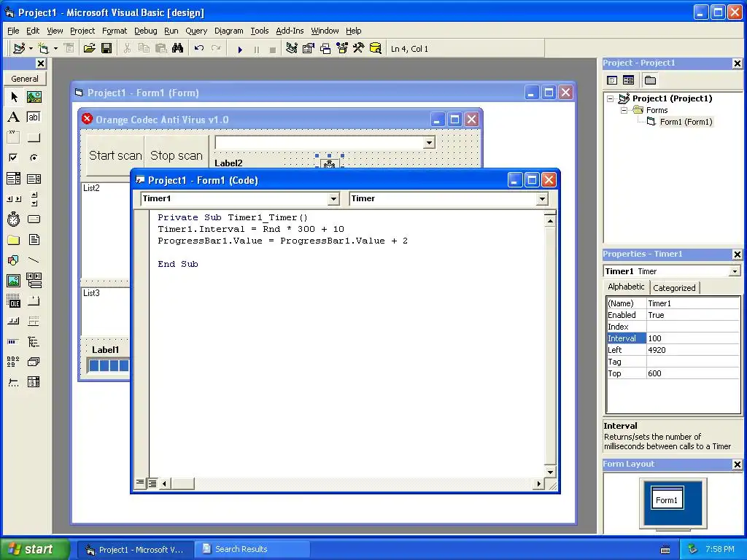Open the Add-Ins menu
The height and width of the screenshot is (560, 747).
[290, 31]
